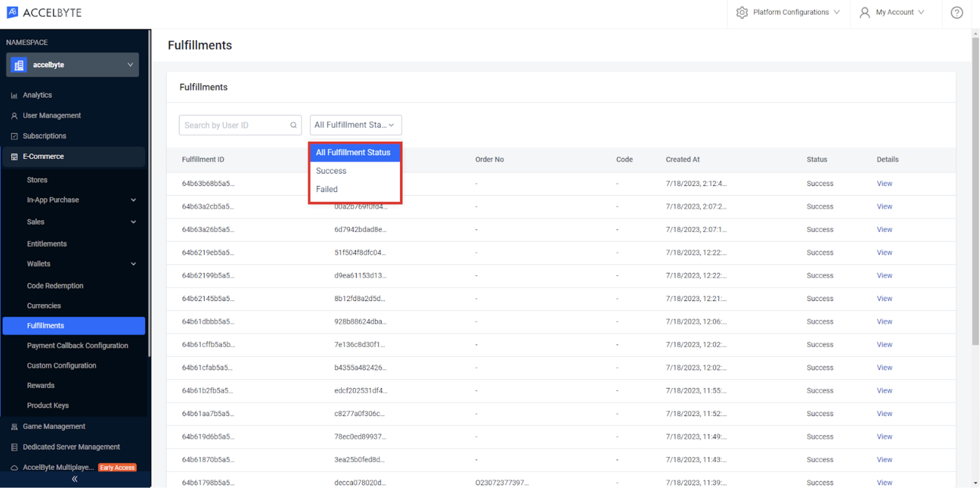
Task: Click the AccelByte Multiplayer cloud icon
Action: click(x=14, y=467)
